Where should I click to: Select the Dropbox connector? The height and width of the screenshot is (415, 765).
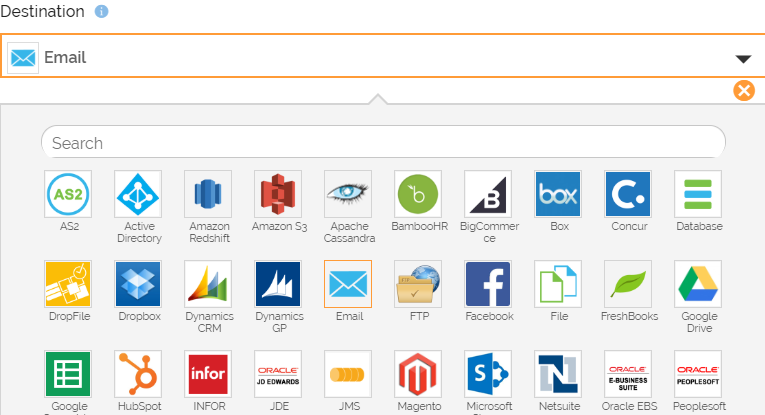pos(139,284)
